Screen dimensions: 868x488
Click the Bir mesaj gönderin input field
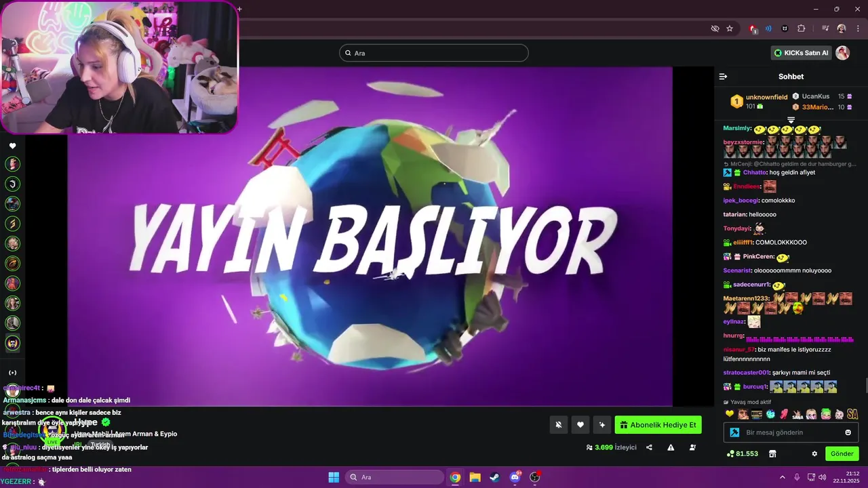pos(792,432)
